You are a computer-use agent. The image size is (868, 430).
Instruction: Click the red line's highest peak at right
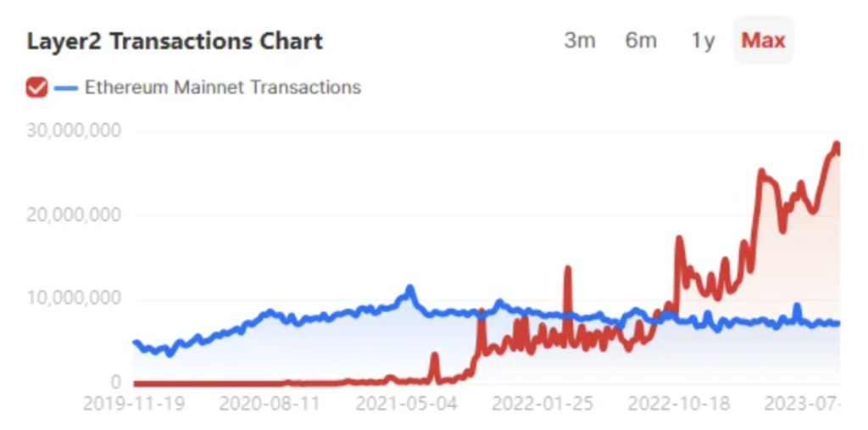837,145
